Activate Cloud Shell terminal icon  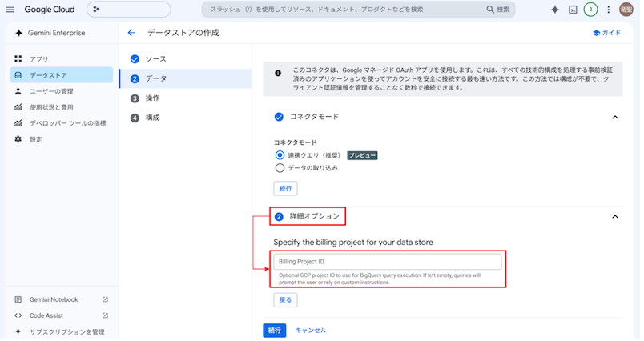tap(573, 10)
